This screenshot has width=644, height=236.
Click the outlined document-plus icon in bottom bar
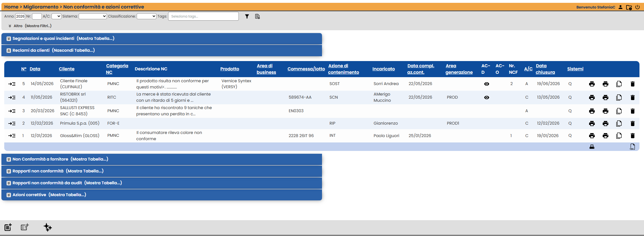[25, 227]
